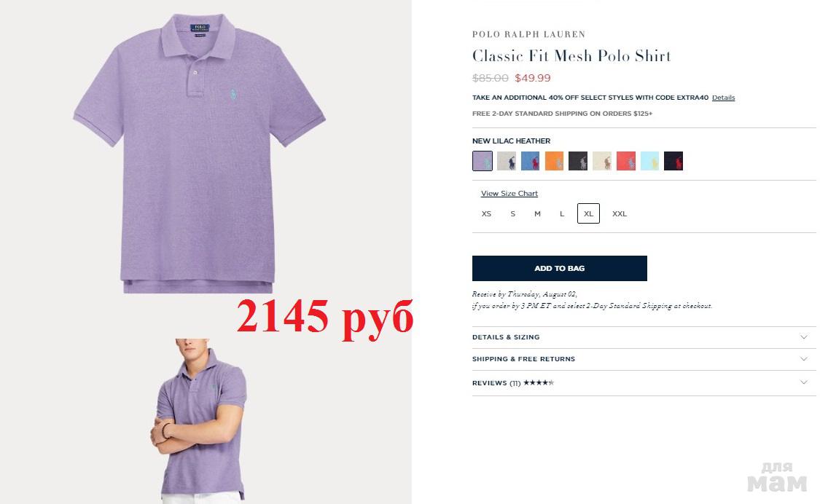Choose the grey heather polo swatch

click(x=507, y=161)
